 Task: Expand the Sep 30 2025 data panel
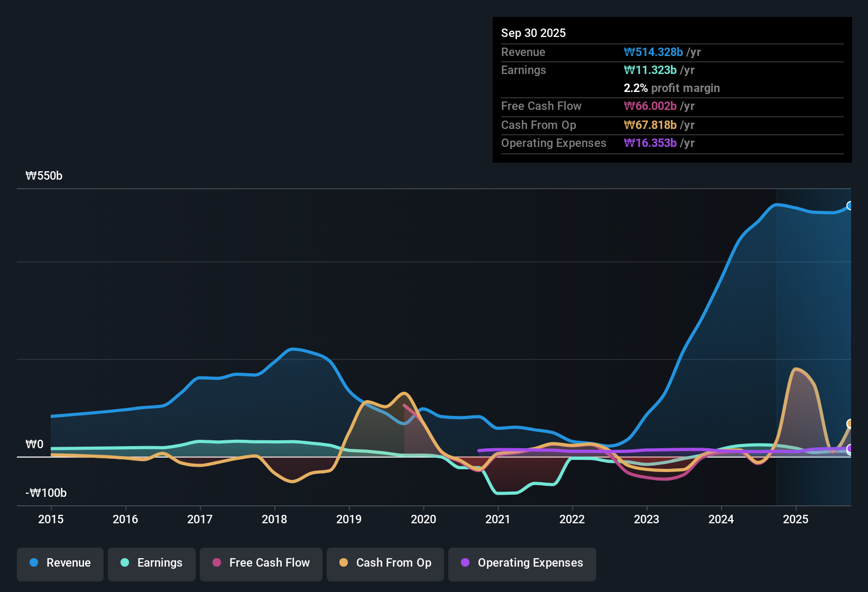pyautogui.click(x=671, y=90)
